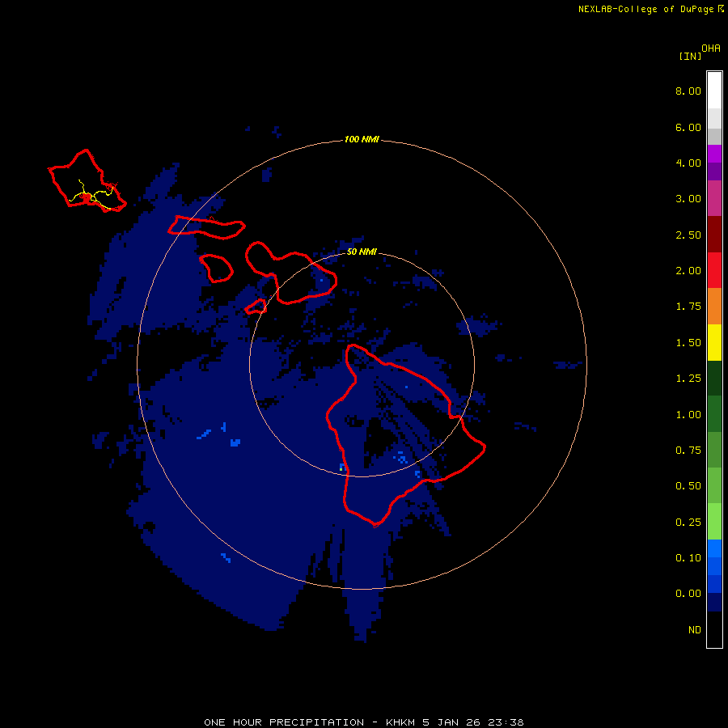Click the 100 NMI range ring label
The image size is (728, 728).
tap(362, 139)
